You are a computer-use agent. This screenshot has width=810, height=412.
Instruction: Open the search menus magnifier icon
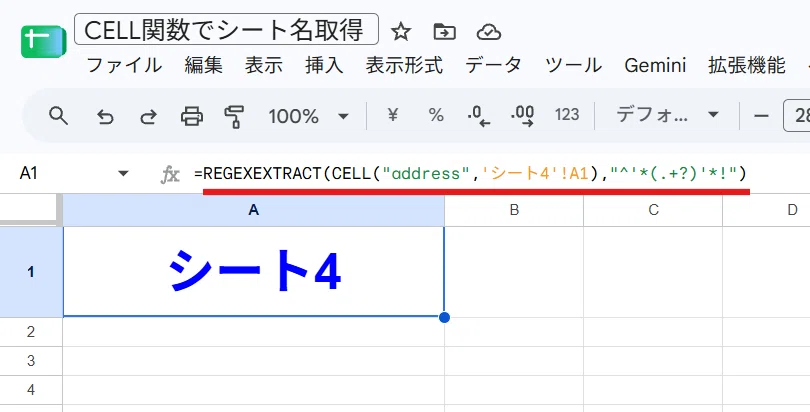(58, 116)
